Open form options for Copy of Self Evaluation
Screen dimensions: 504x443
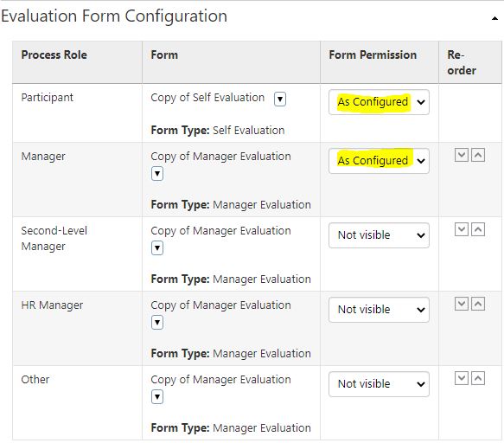point(280,99)
